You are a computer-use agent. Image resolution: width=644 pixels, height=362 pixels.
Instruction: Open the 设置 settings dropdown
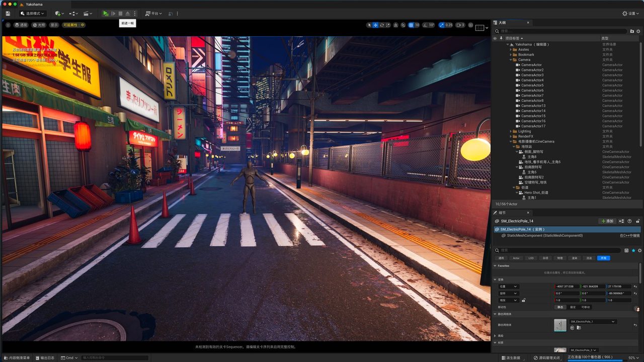click(x=631, y=13)
